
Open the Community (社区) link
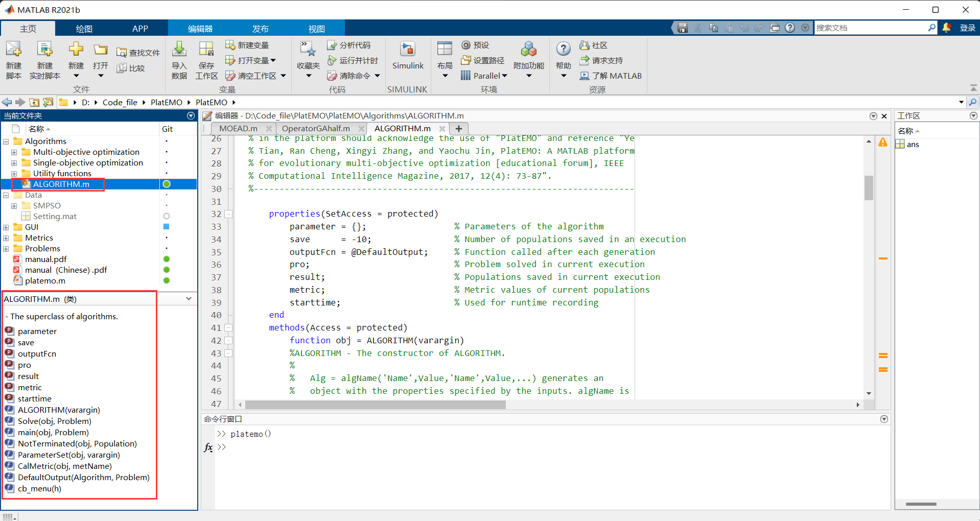593,45
